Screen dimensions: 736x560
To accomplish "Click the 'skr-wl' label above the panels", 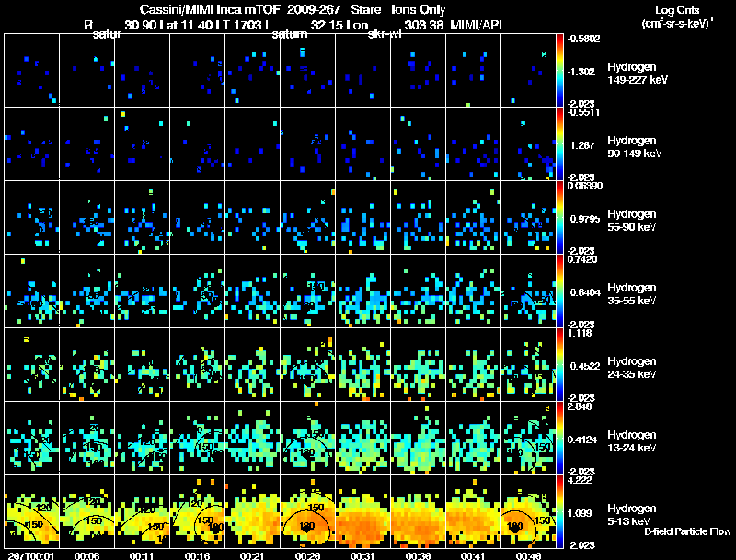I will pos(385,35).
